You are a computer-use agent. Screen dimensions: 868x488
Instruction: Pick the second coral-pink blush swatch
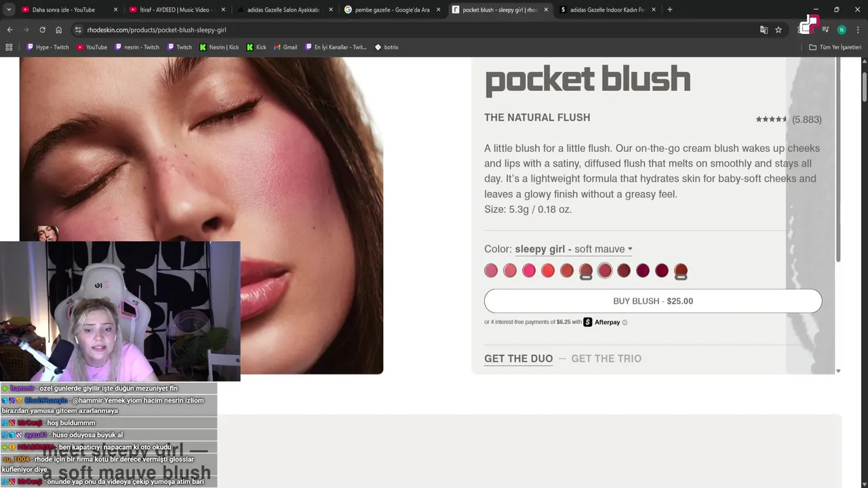point(510,270)
